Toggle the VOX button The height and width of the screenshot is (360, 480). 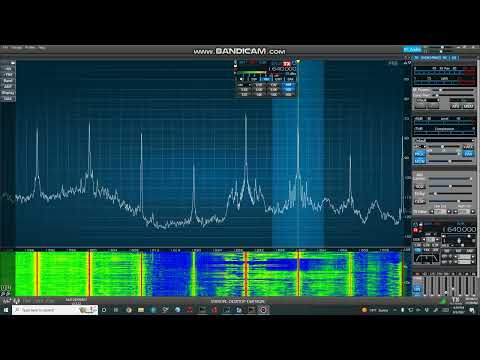coord(419,187)
